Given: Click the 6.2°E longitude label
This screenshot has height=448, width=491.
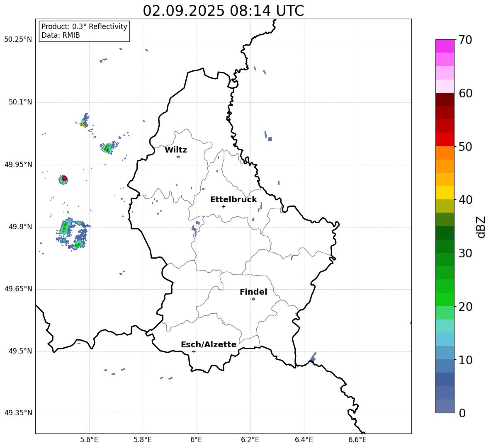Looking at the screenshot, I should pyautogui.click(x=250, y=440).
